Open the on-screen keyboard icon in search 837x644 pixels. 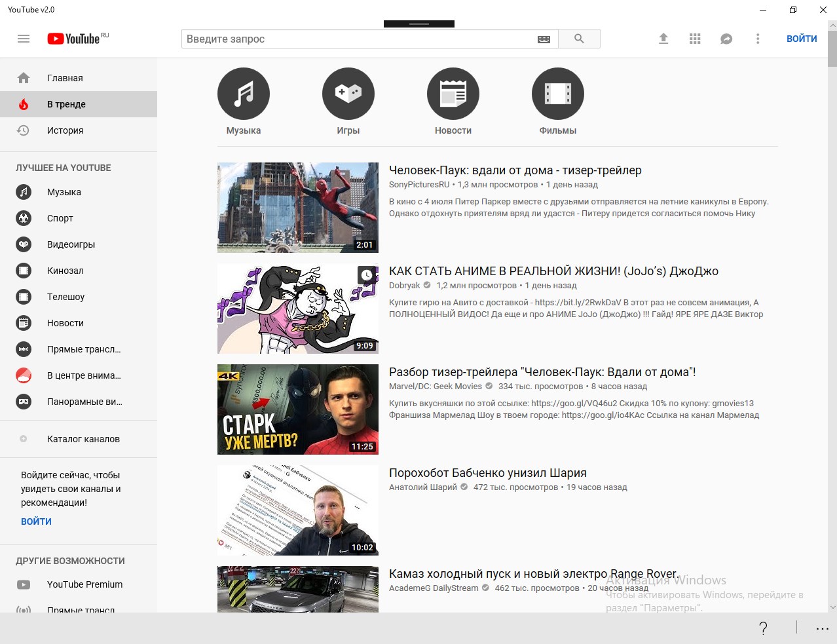(x=544, y=39)
